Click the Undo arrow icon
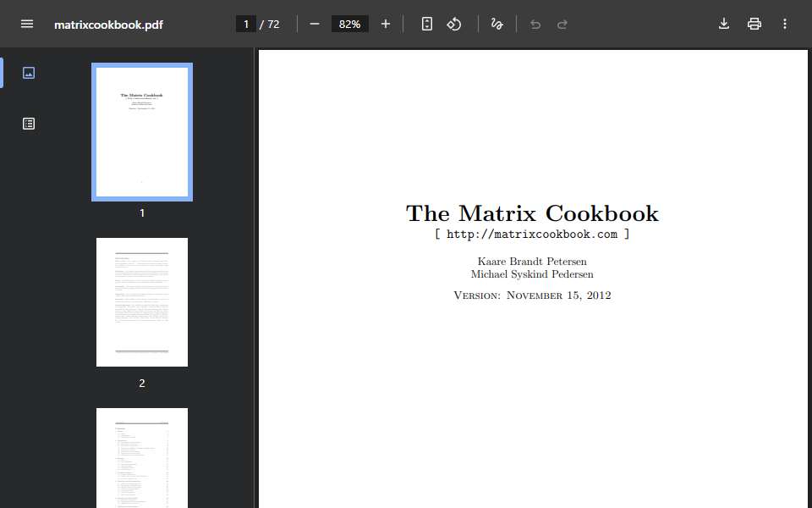The height and width of the screenshot is (508, 812). 535,25
